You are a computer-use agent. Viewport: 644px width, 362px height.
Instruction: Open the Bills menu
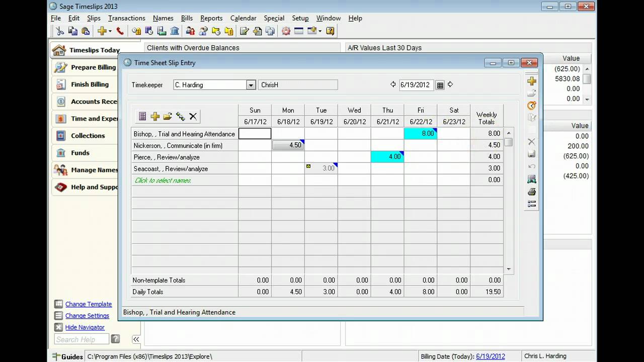[187, 18]
